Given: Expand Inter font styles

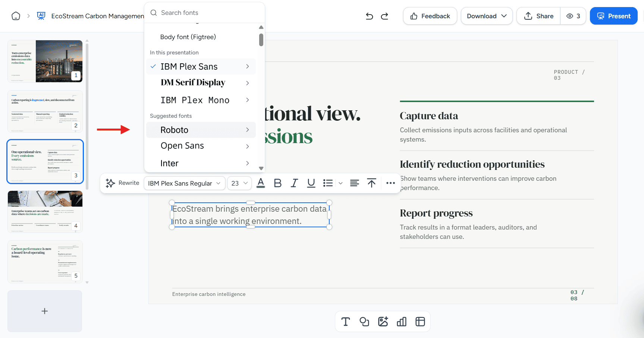Looking at the screenshot, I should point(248,163).
